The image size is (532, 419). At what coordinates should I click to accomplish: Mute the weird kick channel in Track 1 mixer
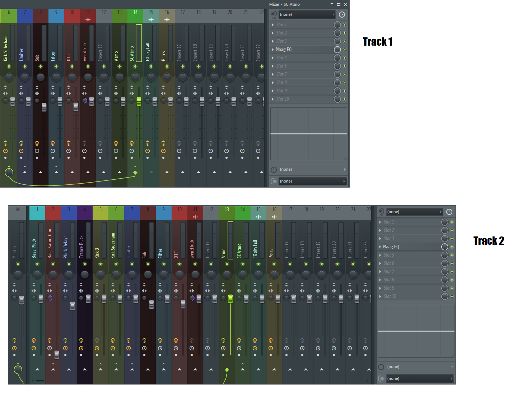[88, 66]
